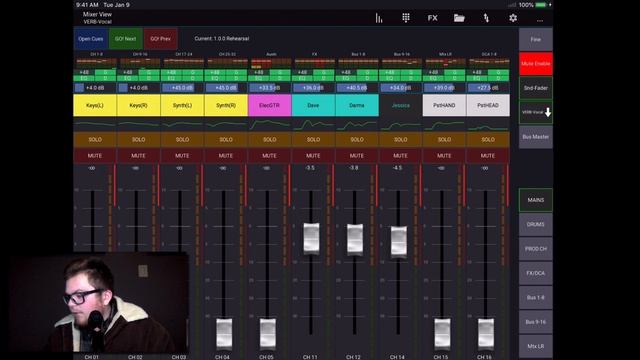Image resolution: width=640 pixels, height=360 pixels.
Task: Mute the Darma channel
Action: 357,156
